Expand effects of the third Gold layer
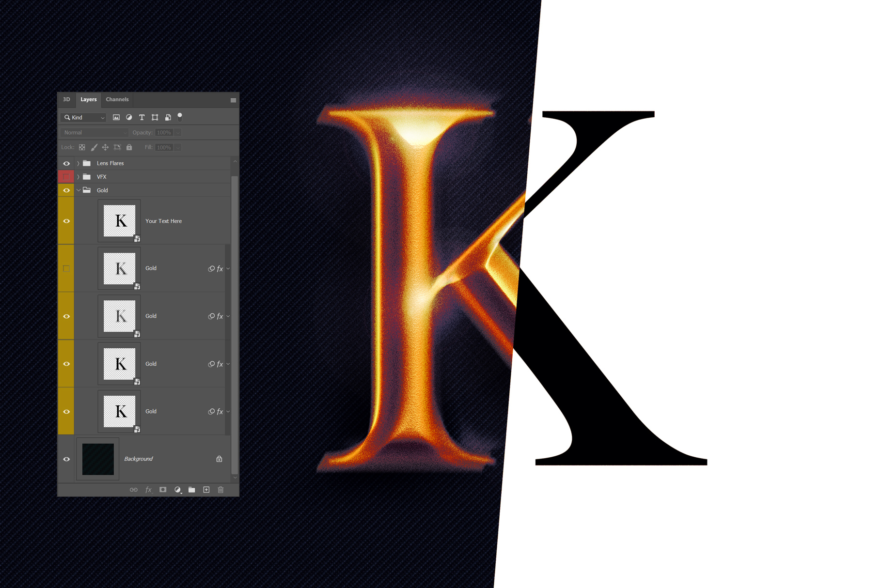Screen dimensions: 882x588 pyautogui.click(x=228, y=364)
